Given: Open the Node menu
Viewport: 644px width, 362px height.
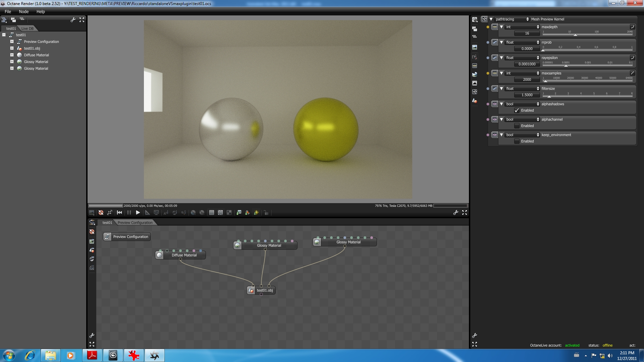Looking at the screenshot, I should click(23, 11).
